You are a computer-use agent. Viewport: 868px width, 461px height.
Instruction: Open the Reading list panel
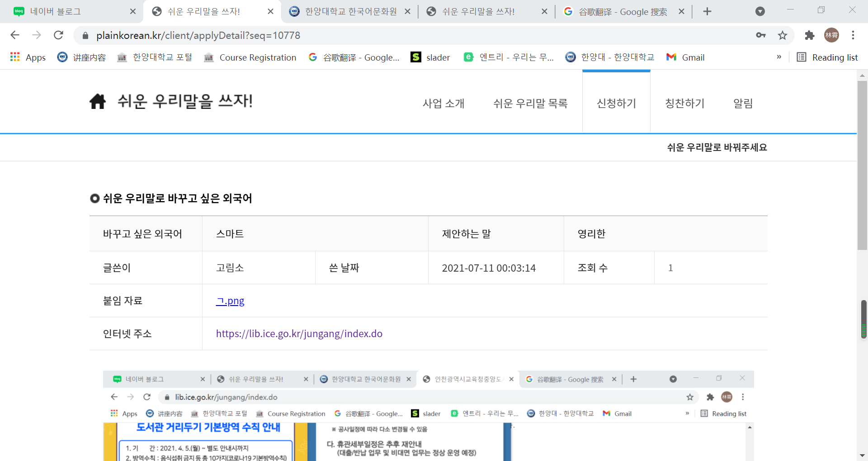coord(827,57)
